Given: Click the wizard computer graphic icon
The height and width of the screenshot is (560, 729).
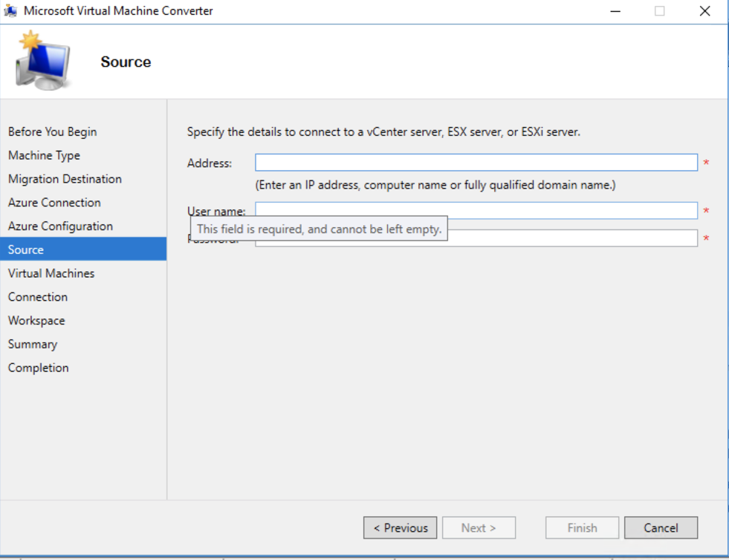Looking at the screenshot, I should tap(43, 60).
